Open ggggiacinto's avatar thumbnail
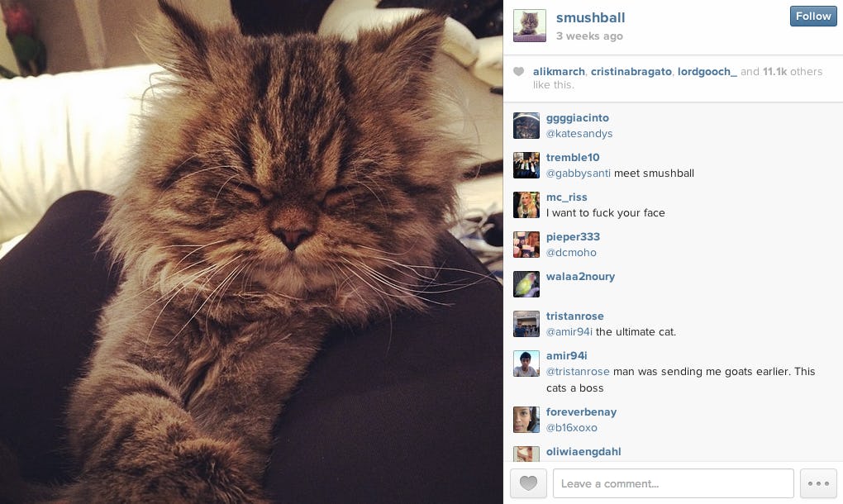843x504 pixels. pyautogui.click(x=526, y=126)
